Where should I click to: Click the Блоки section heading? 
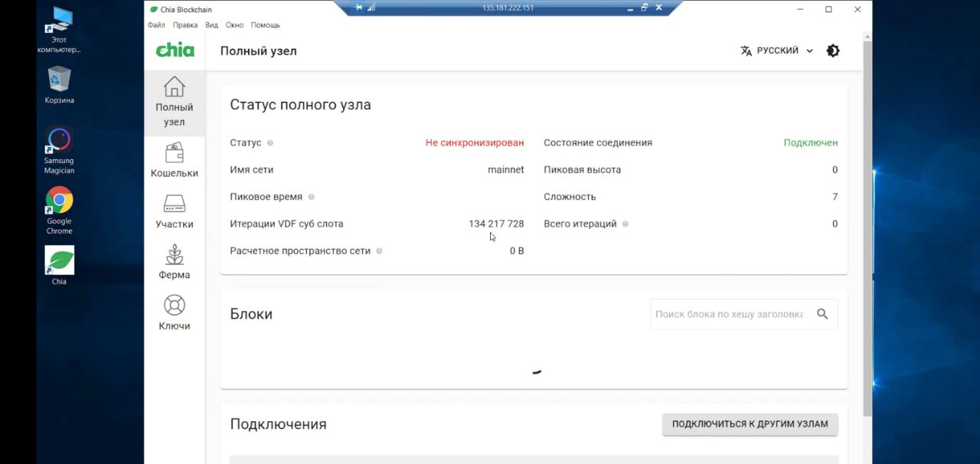(x=251, y=314)
